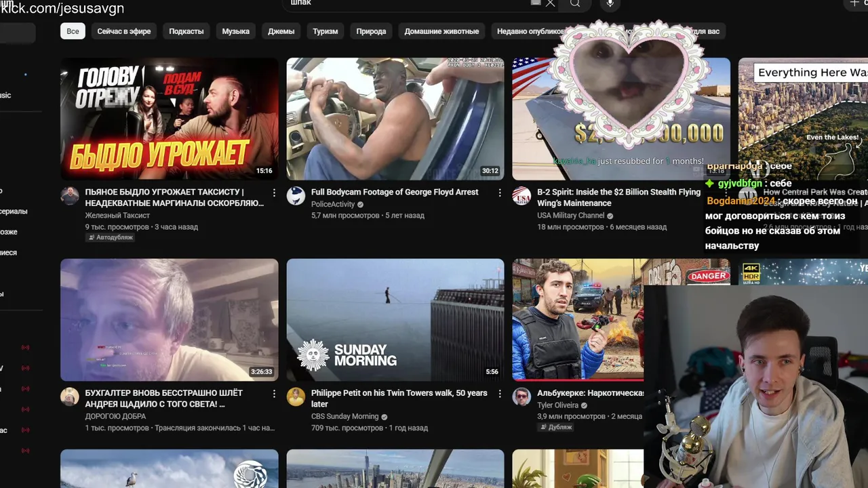Select the Джемы chip

tap(281, 31)
